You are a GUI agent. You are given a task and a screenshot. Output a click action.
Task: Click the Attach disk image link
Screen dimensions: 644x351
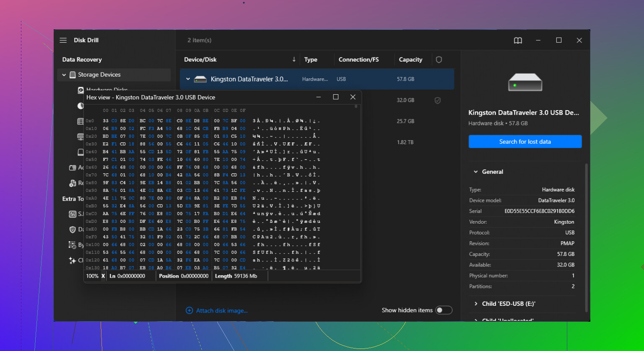221,311
